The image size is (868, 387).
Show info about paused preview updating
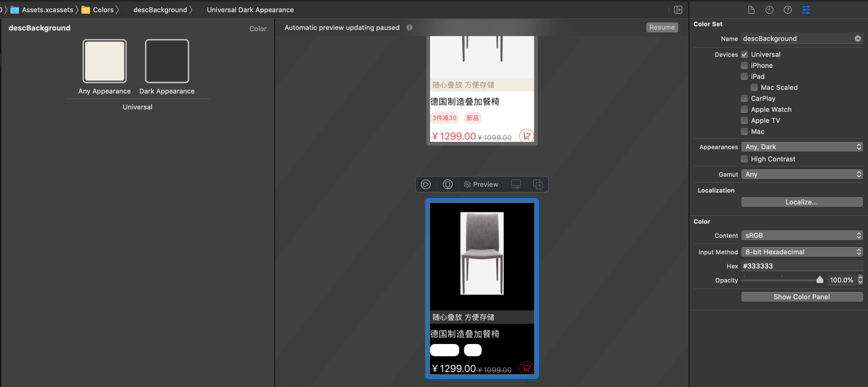click(x=410, y=28)
